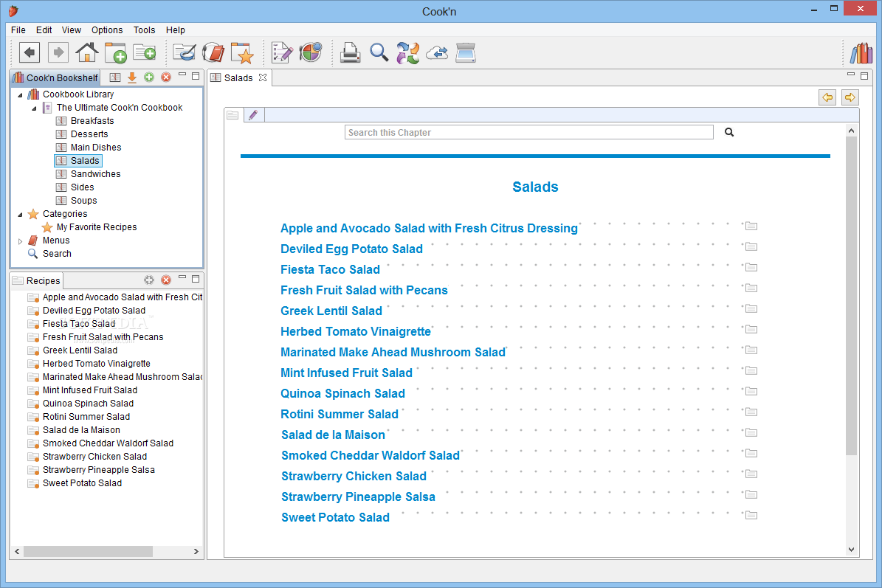Viewport: 882px width, 588px height.
Task: Maximize the Cook'n Bookshelf panel
Action: 196,76
